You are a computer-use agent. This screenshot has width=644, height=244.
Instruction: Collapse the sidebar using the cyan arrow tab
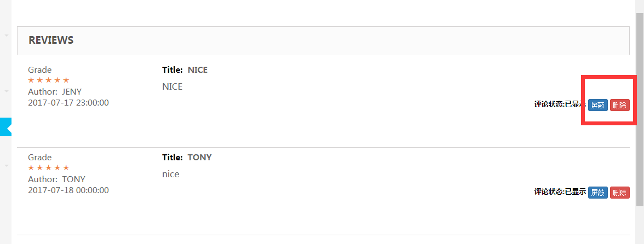[x=5, y=126]
